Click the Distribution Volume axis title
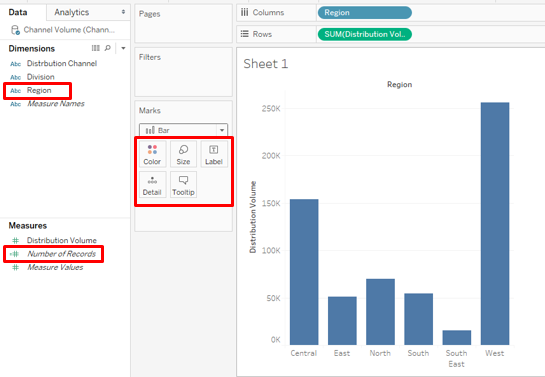Screen dimensions: 545x377 pyautogui.click(x=253, y=217)
